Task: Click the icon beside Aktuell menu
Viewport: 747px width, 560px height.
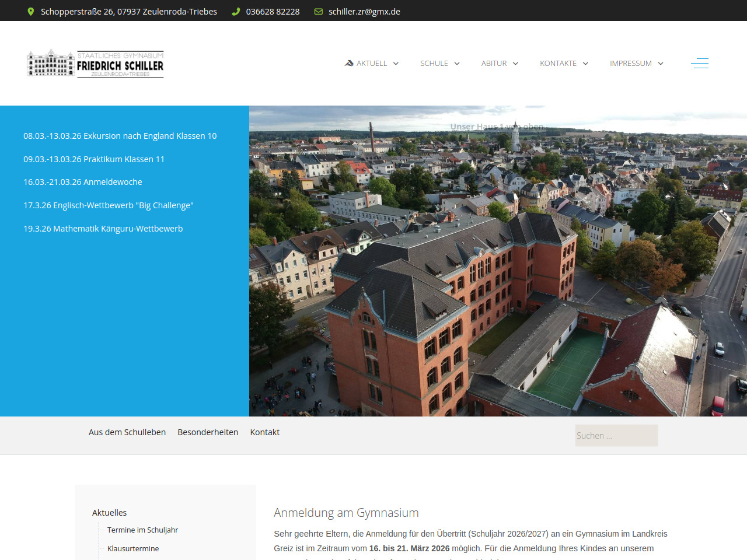Action: click(349, 63)
